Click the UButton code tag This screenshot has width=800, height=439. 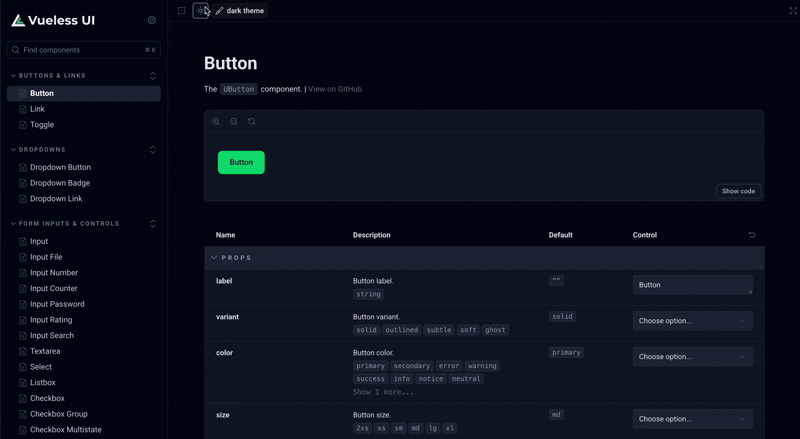[239, 89]
